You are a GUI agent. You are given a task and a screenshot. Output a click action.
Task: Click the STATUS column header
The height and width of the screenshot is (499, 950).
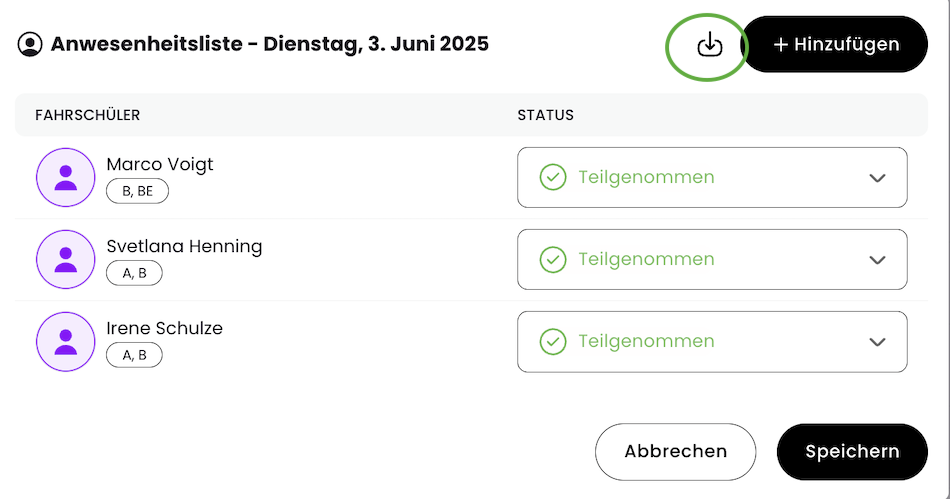click(545, 115)
